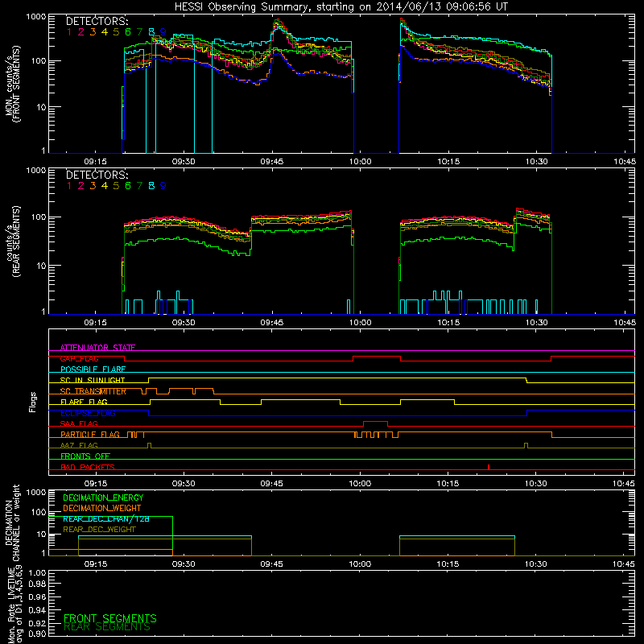Select the SAA_FLAG label
Screen dimensions: 644x644
[x=79, y=423]
